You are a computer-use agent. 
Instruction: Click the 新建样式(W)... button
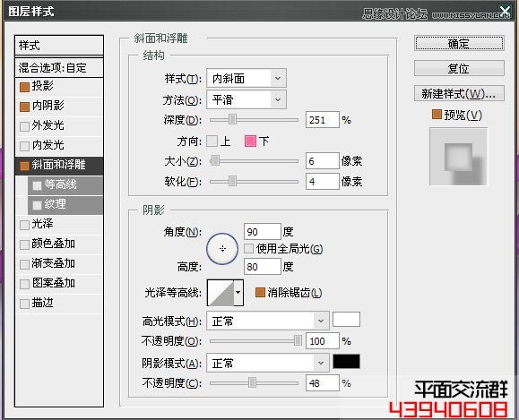[x=459, y=94]
